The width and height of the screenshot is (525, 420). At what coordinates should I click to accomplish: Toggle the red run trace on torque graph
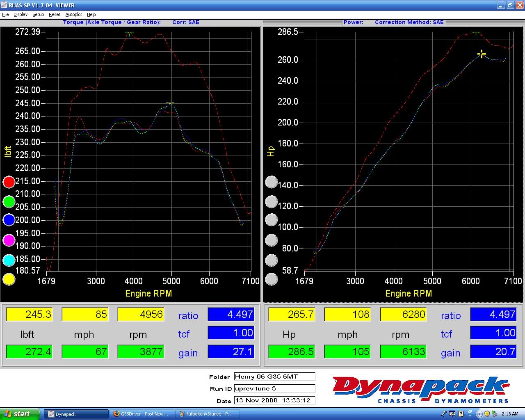coord(9,182)
